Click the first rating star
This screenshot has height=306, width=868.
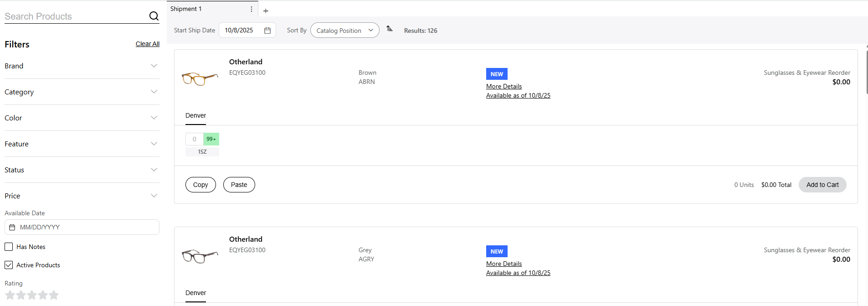pos(10,295)
